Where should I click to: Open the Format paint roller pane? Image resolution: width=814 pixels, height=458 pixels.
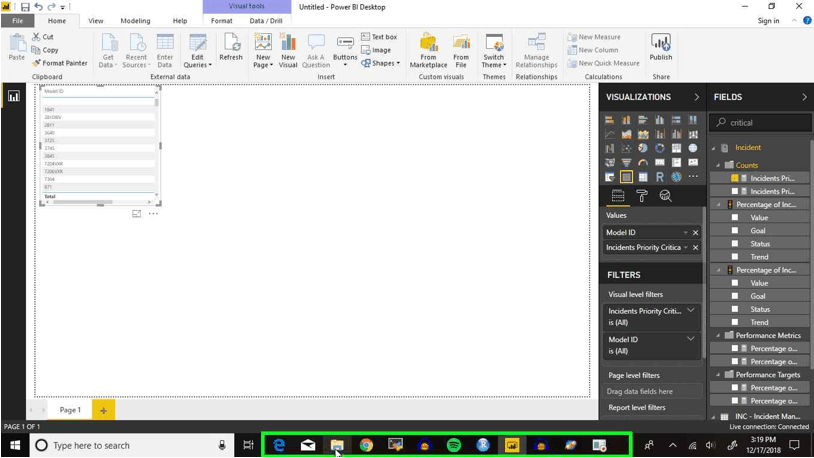tap(642, 196)
